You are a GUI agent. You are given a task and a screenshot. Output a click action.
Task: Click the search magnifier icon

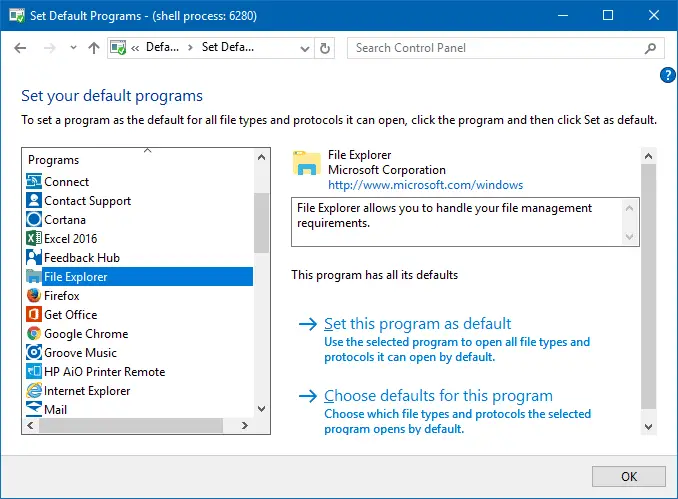pyautogui.click(x=650, y=48)
